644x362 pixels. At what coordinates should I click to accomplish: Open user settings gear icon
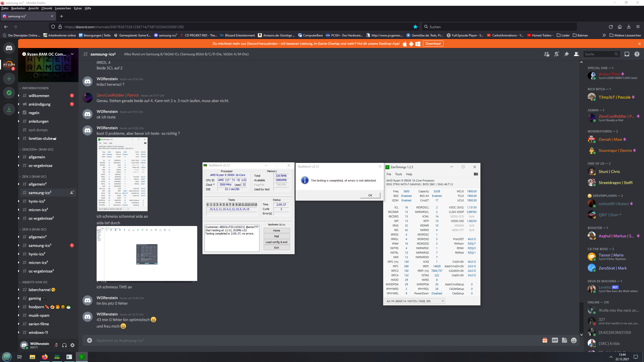click(72, 345)
